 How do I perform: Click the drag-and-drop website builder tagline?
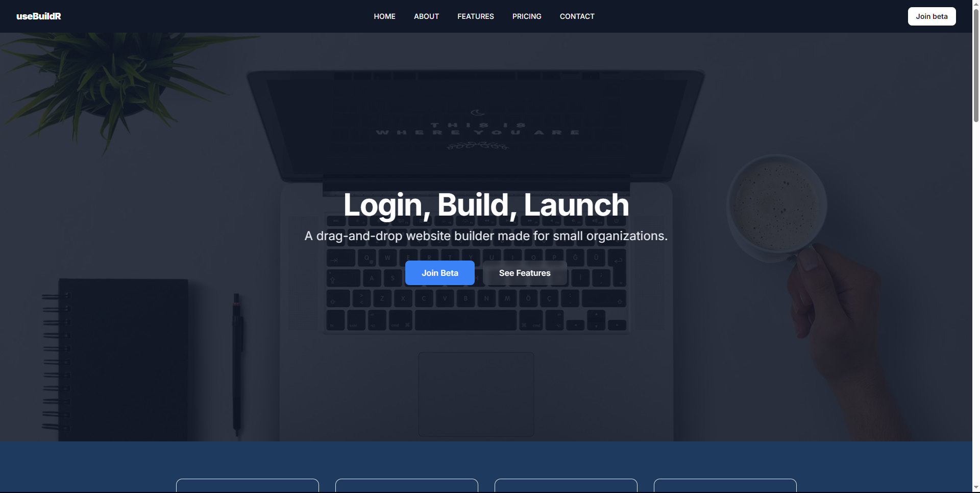point(486,236)
